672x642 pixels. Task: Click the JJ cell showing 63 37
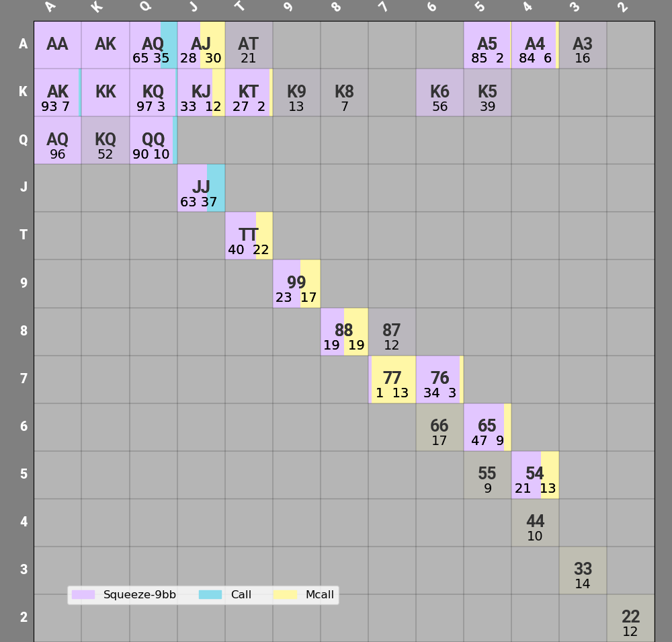(x=201, y=188)
